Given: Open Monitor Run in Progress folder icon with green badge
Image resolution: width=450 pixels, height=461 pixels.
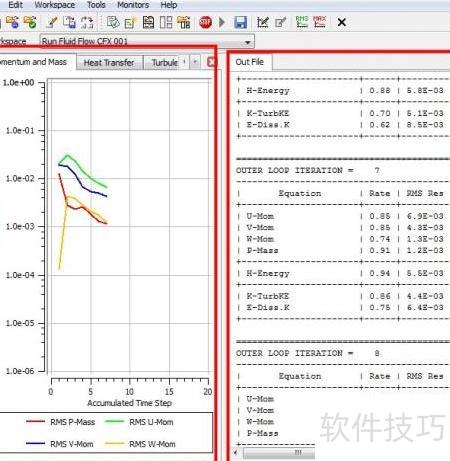Looking at the screenshot, I should click(30, 22).
